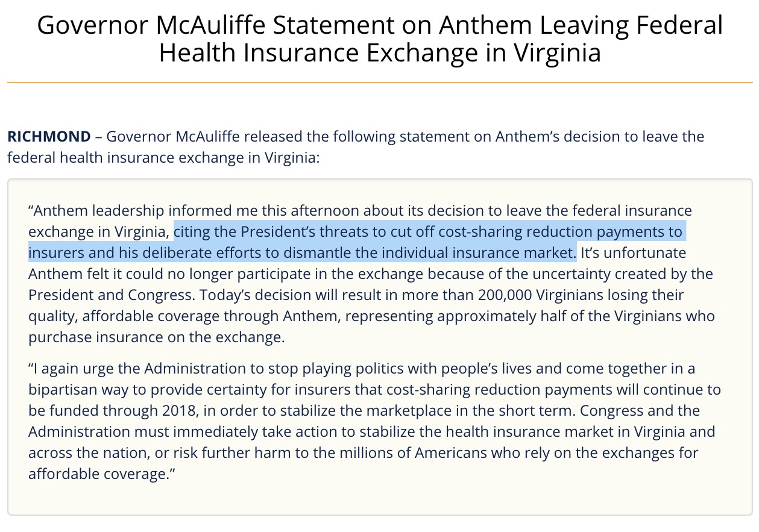
Task: Click "Anthem leadership" at the quote's start
Action: point(98,211)
